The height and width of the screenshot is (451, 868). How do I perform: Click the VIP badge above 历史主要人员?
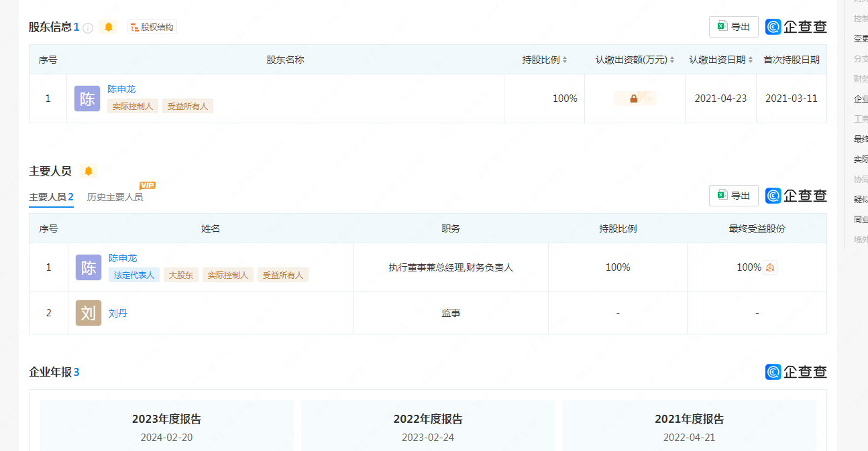(x=148, y=185)
